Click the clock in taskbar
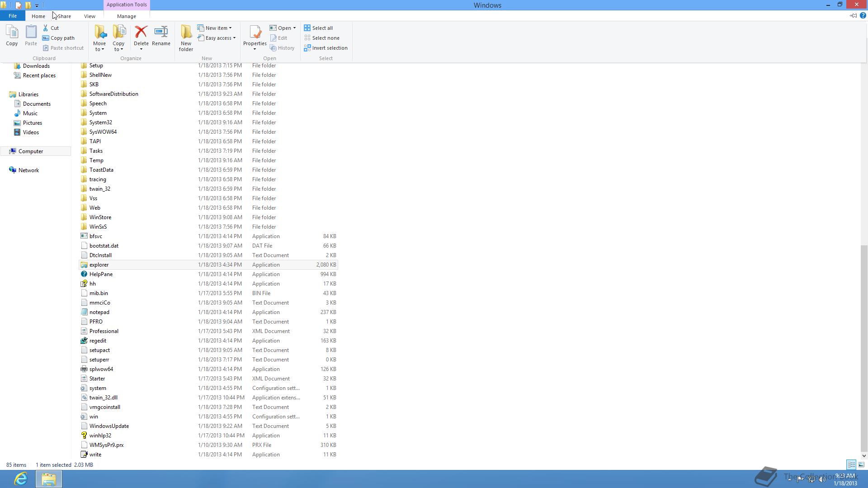 click(x=845, y=479)
